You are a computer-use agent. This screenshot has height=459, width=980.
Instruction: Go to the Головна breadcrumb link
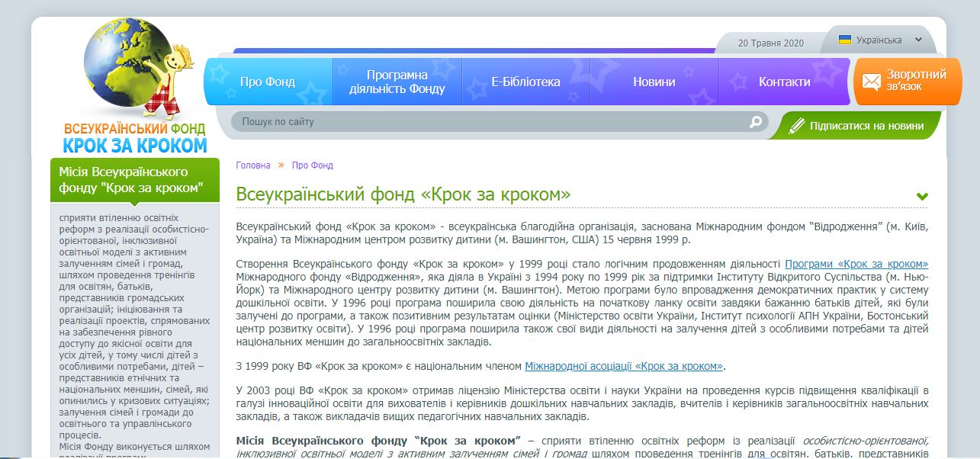click(x=253, y=165)
